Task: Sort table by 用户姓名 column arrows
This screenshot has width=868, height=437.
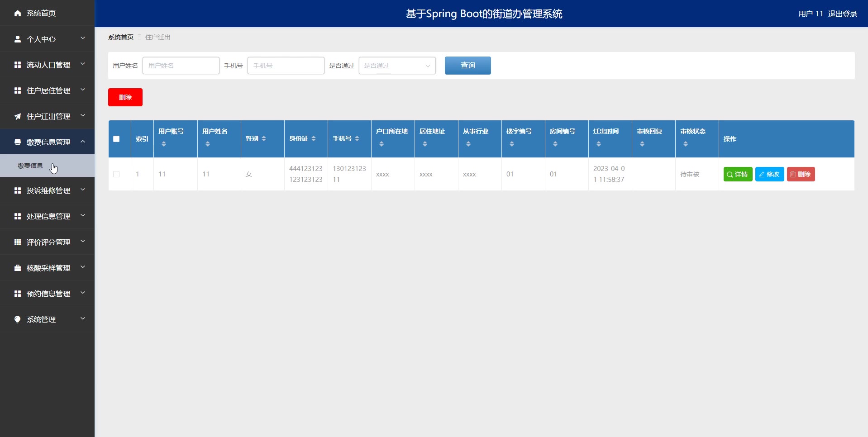Action: (x=208, y=144)
